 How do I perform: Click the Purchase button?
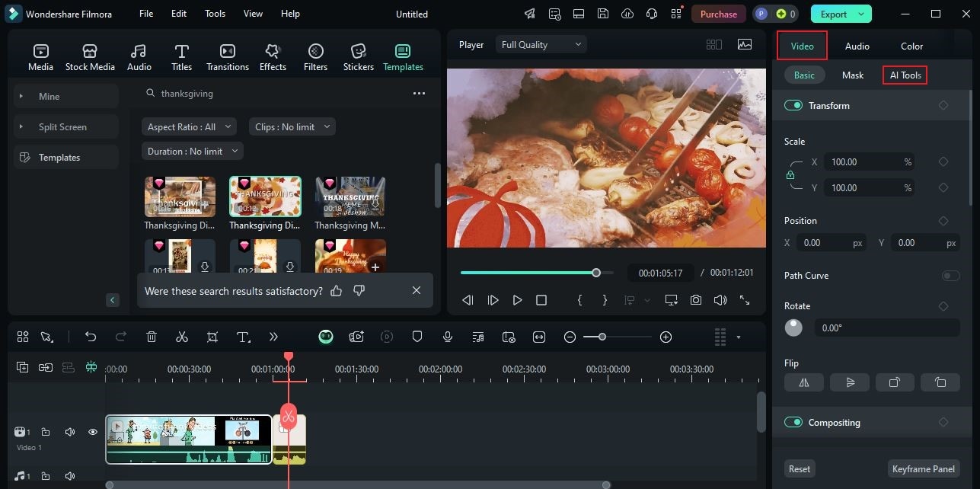pyautogui.click(x=719, y=14)
